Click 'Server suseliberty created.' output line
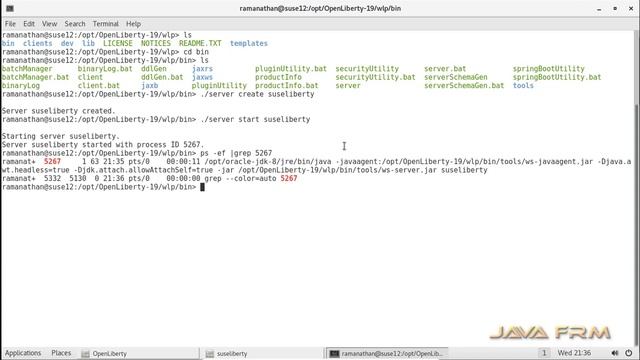The width and height of the screenshot is (640, 360). [x=59, y=111]
